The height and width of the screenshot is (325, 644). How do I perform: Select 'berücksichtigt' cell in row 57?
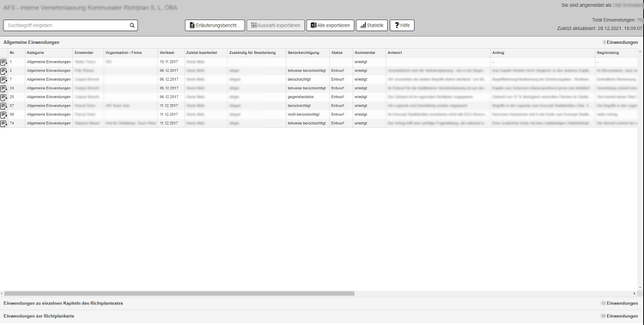point(299,106)
